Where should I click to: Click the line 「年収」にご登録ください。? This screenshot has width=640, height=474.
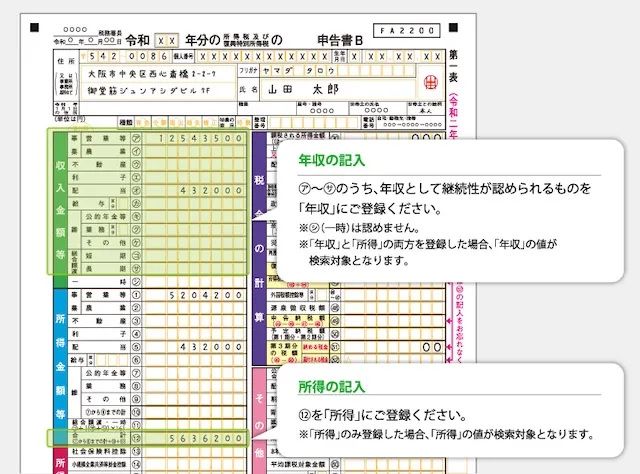370,209
